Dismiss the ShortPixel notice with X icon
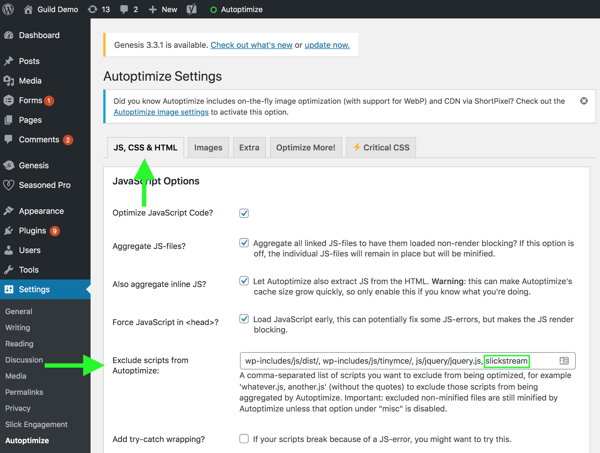 click(x=584, y=101)
